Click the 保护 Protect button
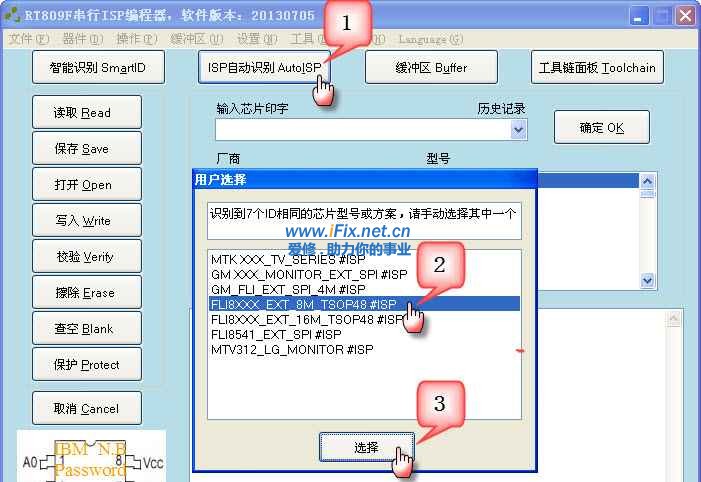This screenshot has height=482, width=701. (x=86, y=365)
